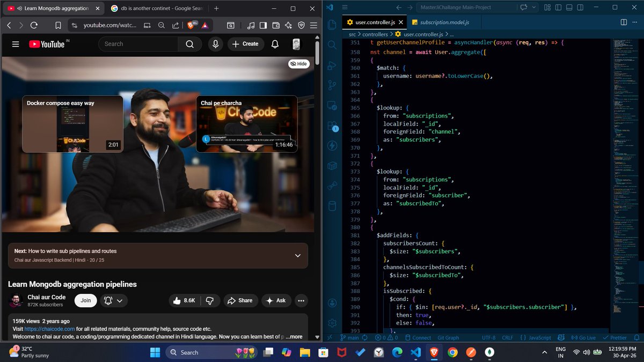Open File Explorer from the taskbar
Viewport: 644px width, 362px height.
(x=305, y=352)
